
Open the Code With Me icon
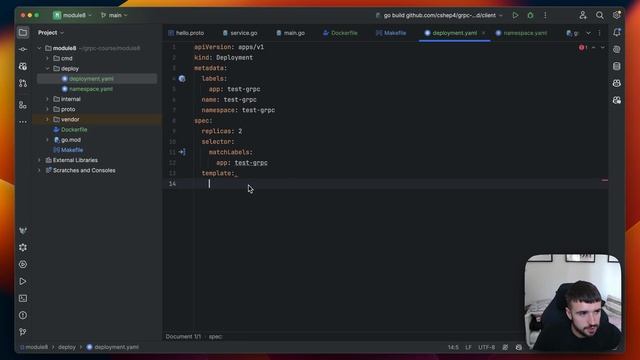point(583,16)
